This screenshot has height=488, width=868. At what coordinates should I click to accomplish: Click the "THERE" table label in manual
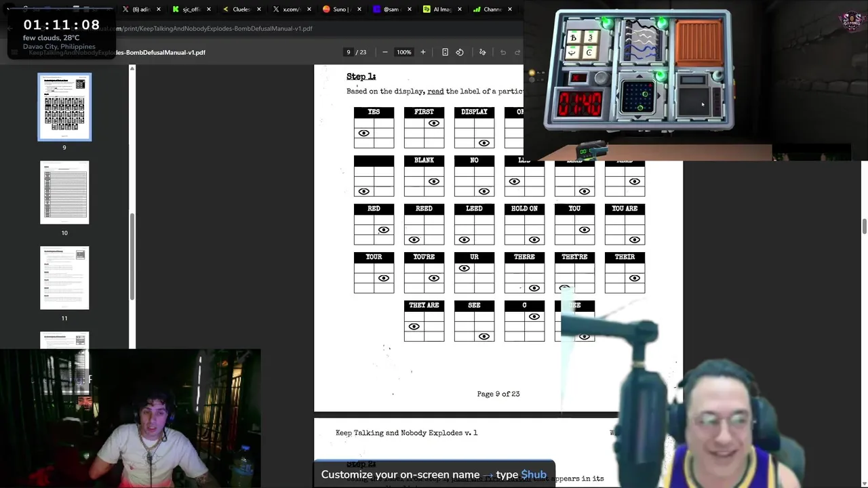(x=524, y=257)
